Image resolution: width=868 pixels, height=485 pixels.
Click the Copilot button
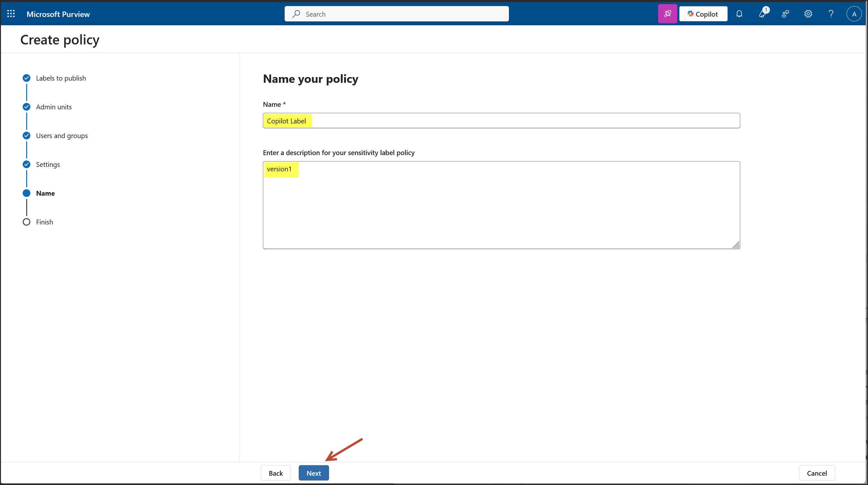pos(703,14)
